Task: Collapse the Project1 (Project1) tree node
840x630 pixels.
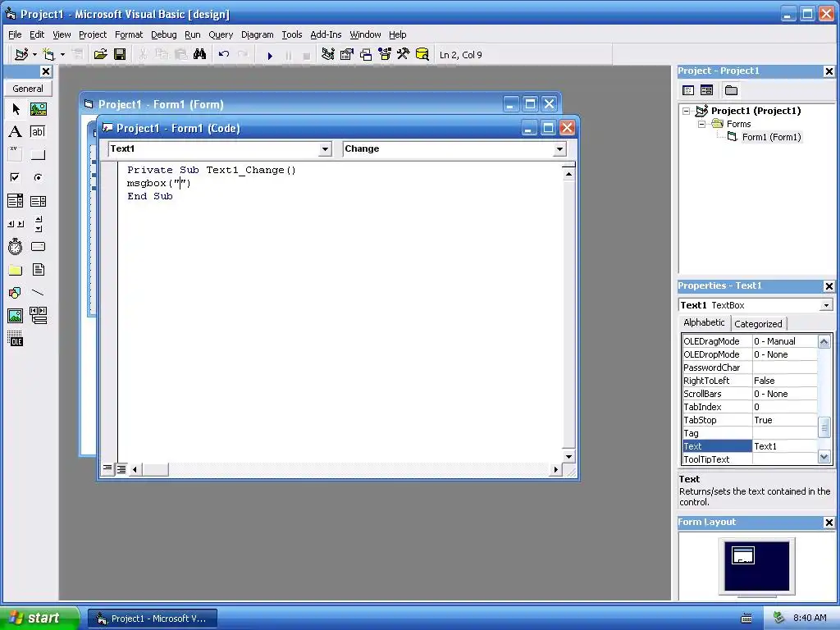Action: [x=687, y=111]
